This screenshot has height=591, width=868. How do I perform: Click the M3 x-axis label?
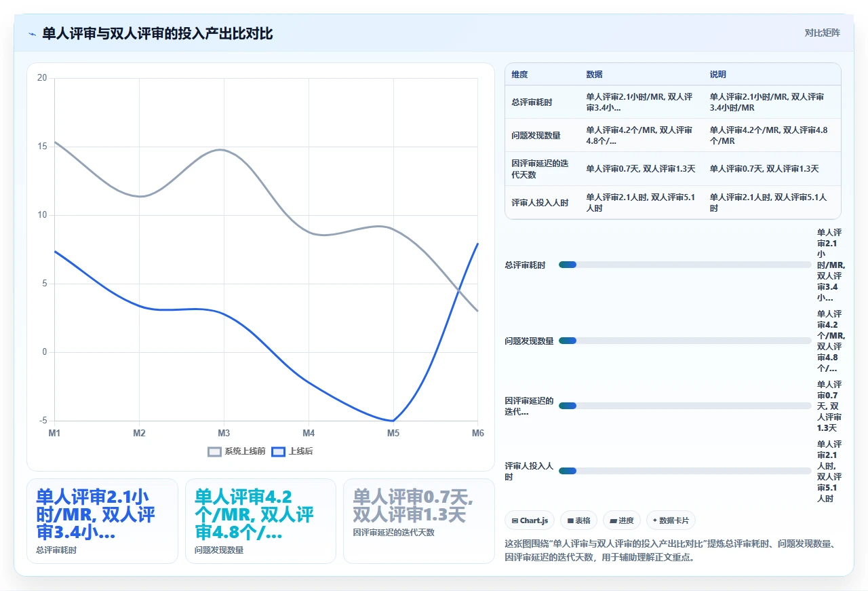[x=224, y=433]
